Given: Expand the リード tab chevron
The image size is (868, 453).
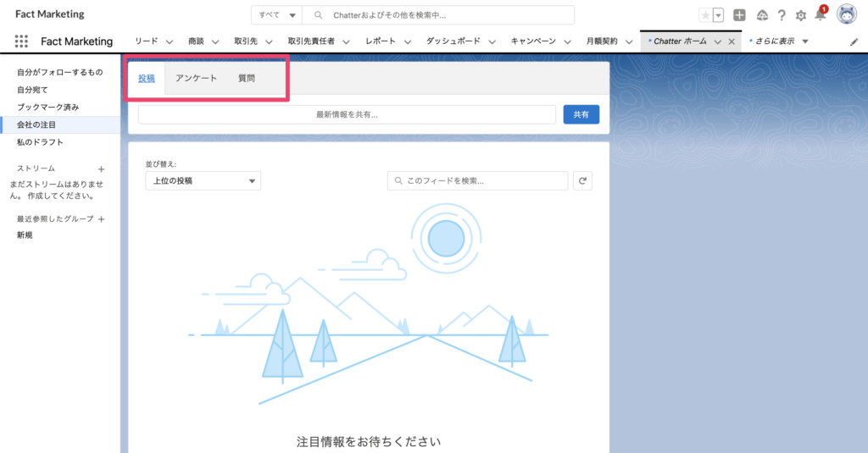Looking at the screenshot, I should 170,41.
